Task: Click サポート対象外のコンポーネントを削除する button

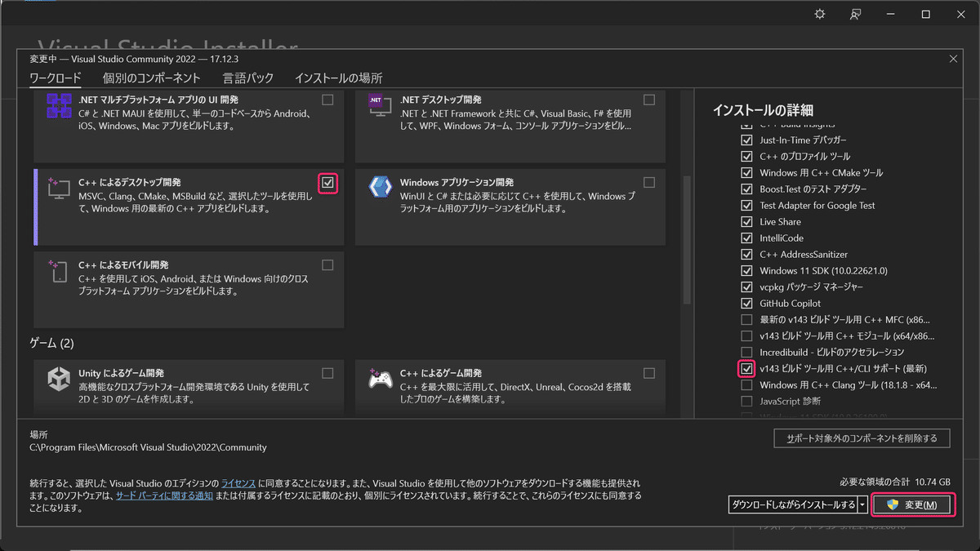Action: coord(862,438)
